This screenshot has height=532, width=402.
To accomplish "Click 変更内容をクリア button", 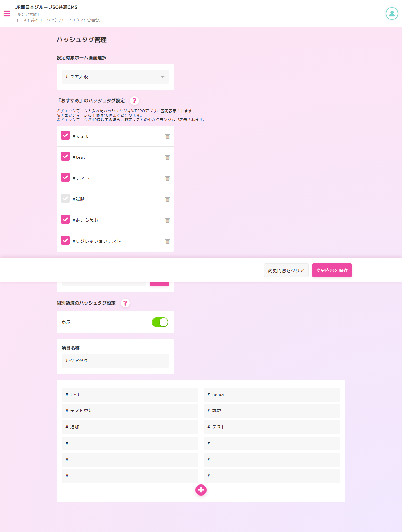I will pos(286,270).
